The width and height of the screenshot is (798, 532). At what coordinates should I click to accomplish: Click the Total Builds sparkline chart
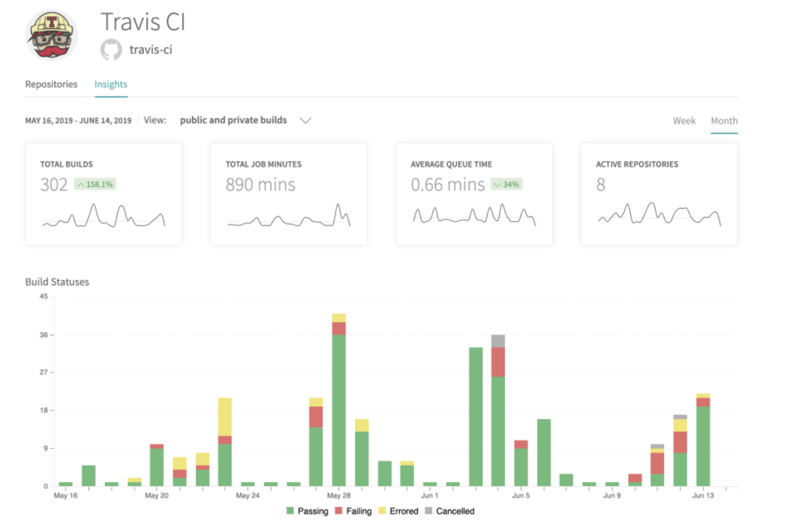(104, 215)
